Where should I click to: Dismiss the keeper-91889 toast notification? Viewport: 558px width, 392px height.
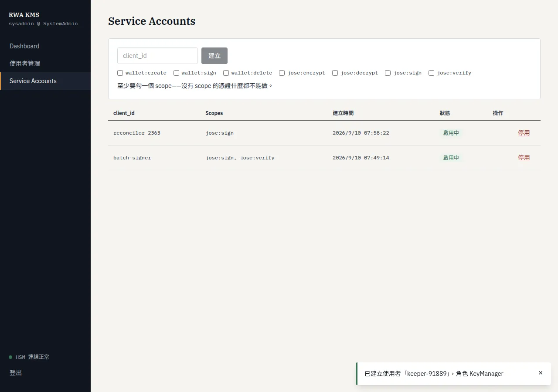click(x=541, y=373)
